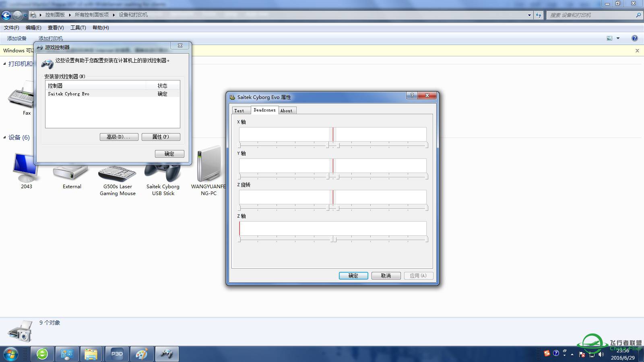Click X 轴 deadzone handle right of center
The image size is (644, 362).
pos(338,145)
